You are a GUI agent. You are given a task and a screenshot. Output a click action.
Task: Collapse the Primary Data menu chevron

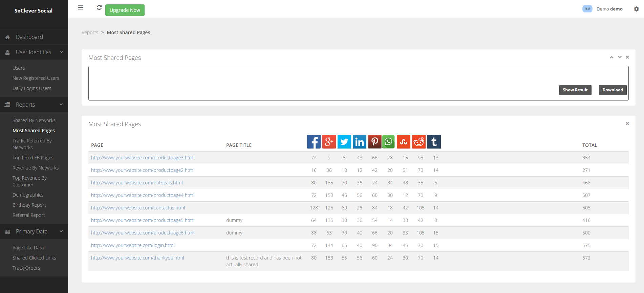click(61, 231)
